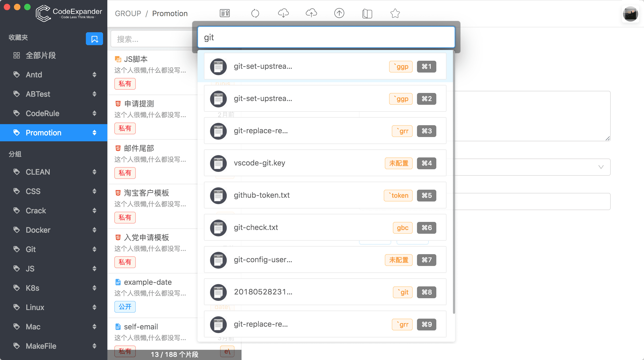Open the JS脚本 snippet
The image size is (644, 360).
pos(136,59)
